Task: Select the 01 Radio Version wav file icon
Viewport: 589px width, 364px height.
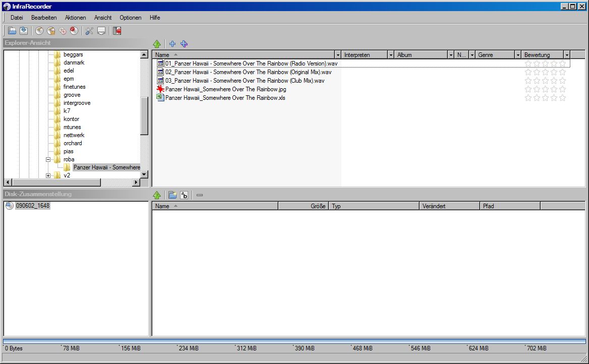Action: pyautogui.click(x=160, y=64)
